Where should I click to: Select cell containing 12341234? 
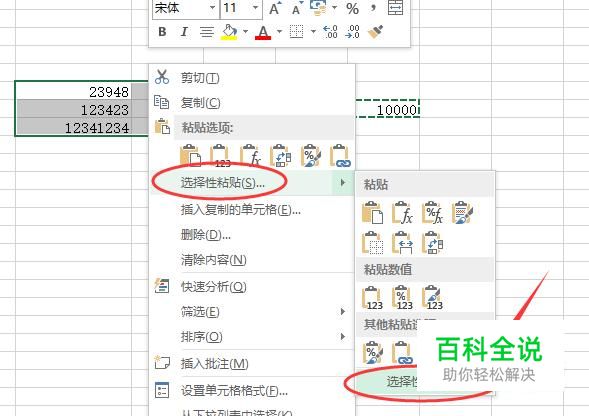[73, 127]
